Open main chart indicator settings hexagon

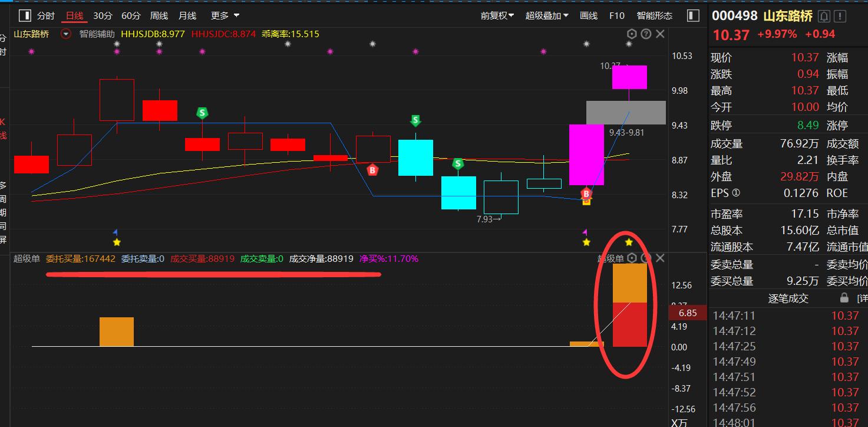tap(632, 34)
